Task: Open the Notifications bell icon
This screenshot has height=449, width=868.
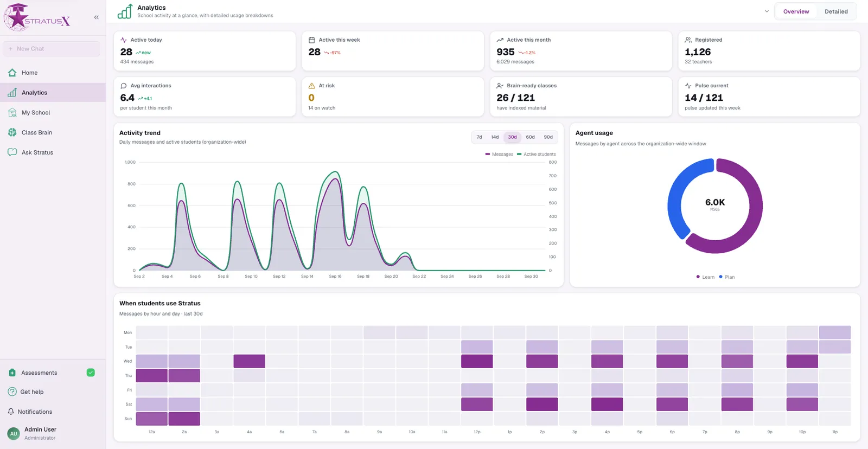Action: click(11, 412)
